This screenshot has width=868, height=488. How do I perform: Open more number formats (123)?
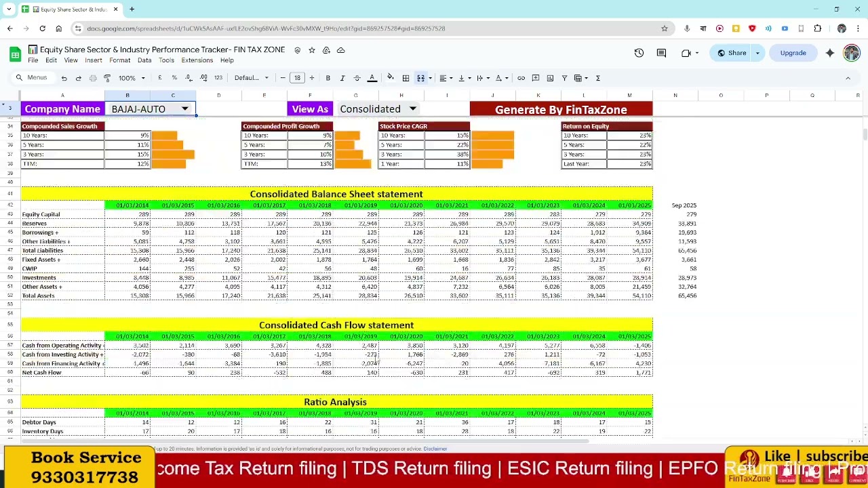218,78
